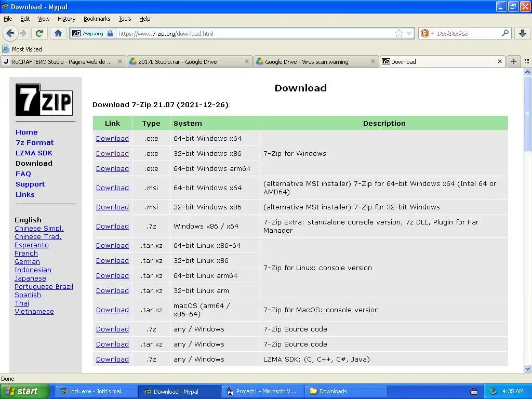The width and height of the screenshot is (532, 399).
Task: Open the URL history dropdown arrow
Action: 409,34
